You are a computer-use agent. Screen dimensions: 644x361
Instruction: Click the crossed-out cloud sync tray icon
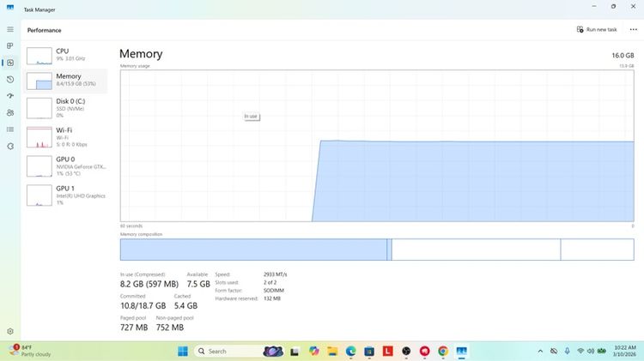coord(554,352)
